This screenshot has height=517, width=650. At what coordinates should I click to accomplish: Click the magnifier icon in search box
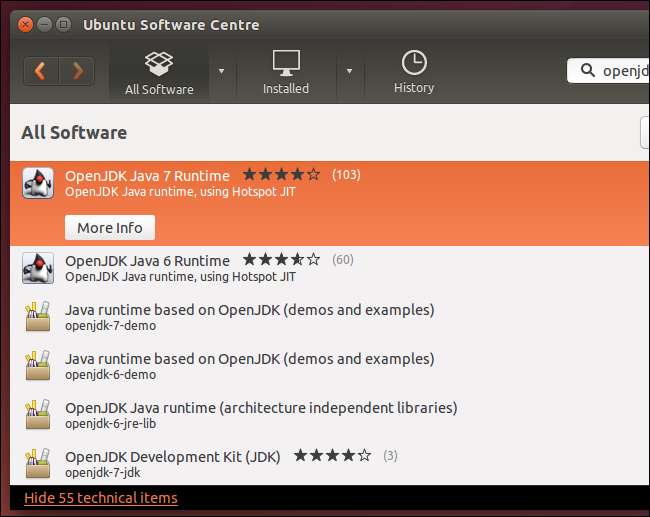pyautogui.click(x=587, y=70)
